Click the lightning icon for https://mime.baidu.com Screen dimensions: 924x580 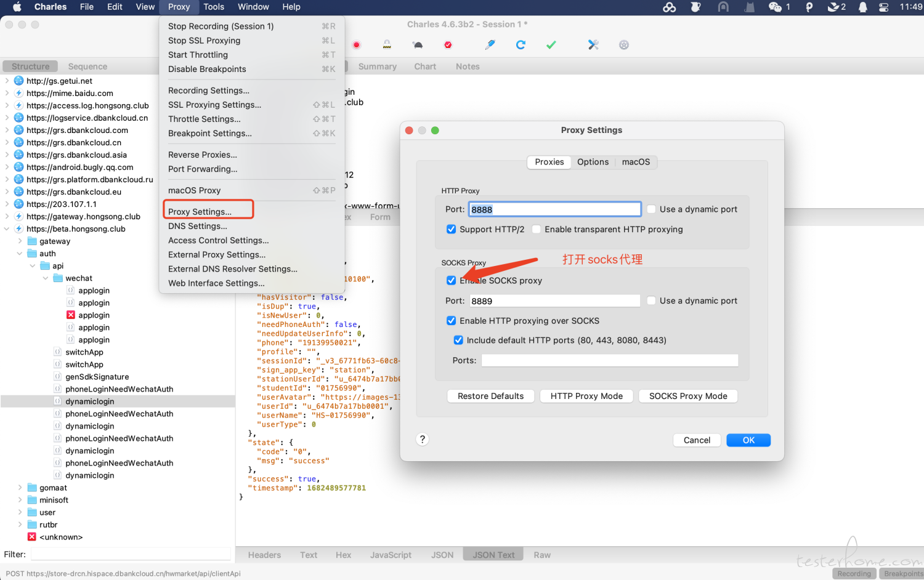tap(18, 93)
